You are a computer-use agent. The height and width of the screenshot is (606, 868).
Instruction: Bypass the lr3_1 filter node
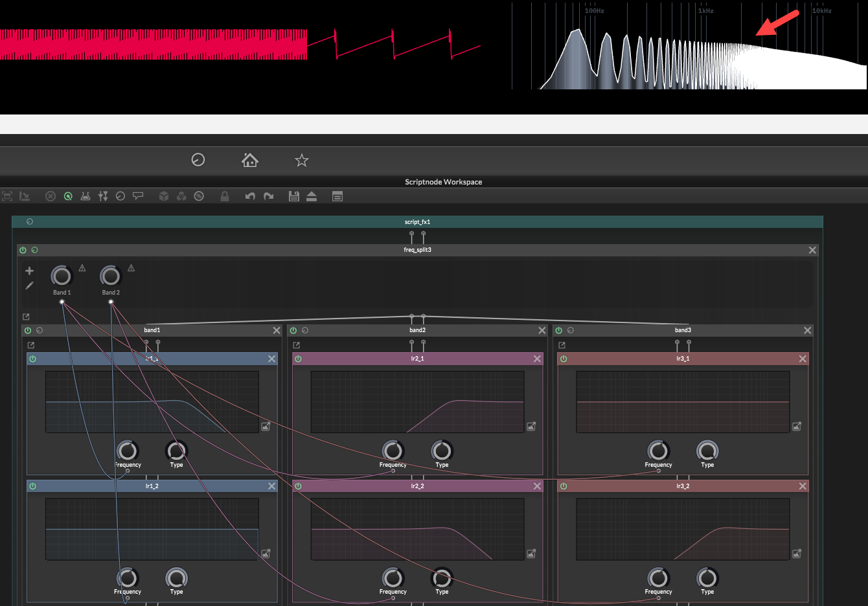564,359
